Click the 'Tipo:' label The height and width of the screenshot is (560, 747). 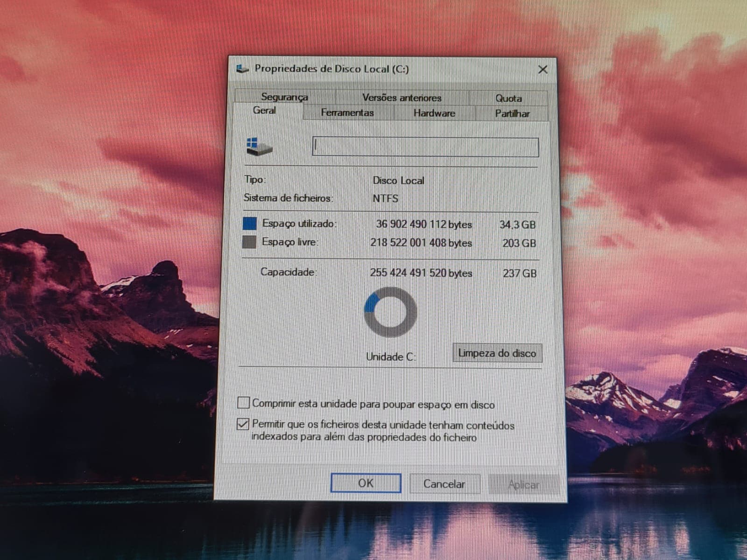click(255, 180)
